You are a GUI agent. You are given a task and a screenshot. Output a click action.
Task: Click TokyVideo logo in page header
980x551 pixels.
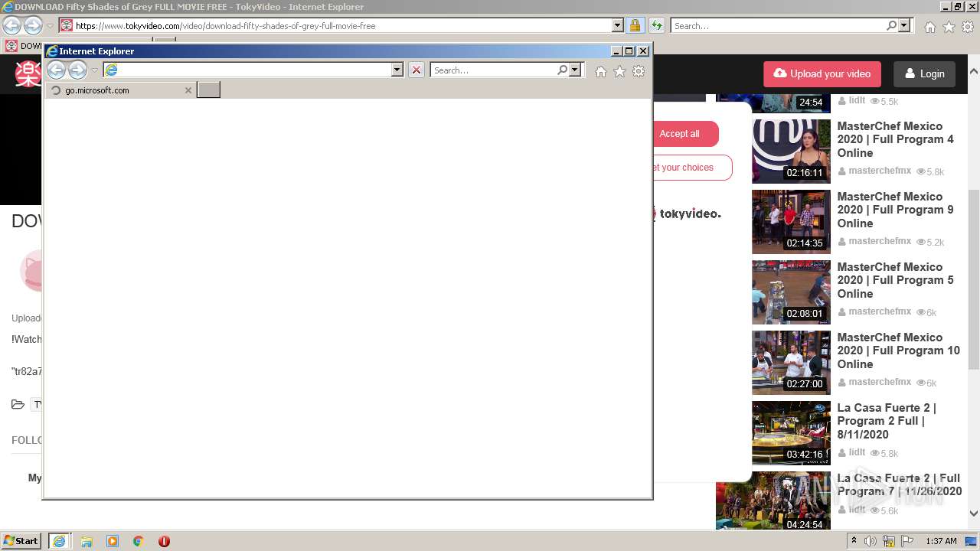coord(28,73)
